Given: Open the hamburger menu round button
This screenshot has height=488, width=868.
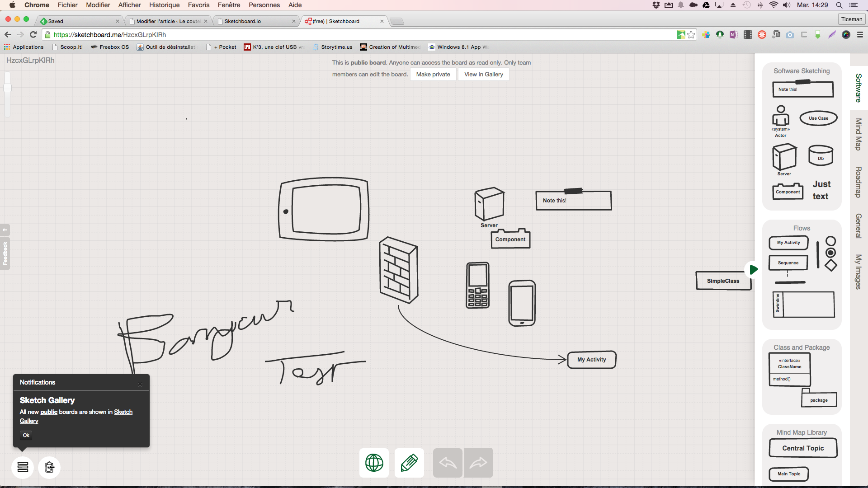Looking at the screenshot, I should 23,467.
